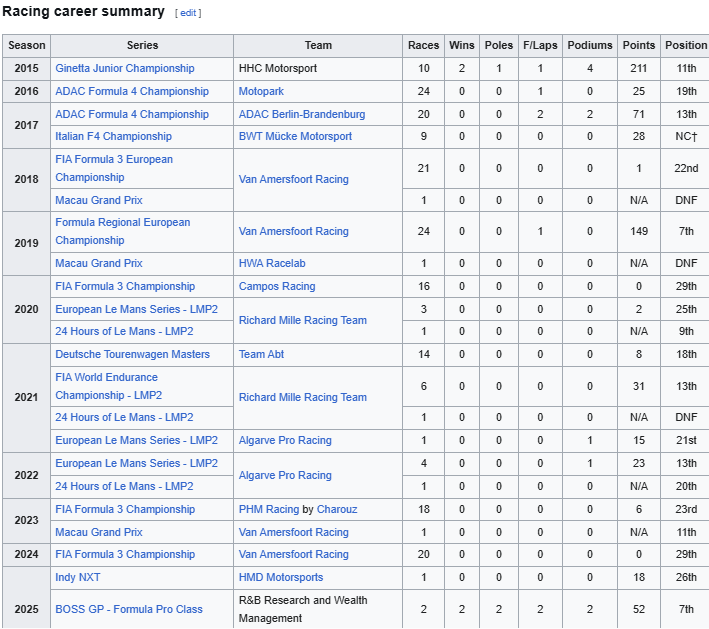Open Macau Grand Prix link in 2023 row
This screenshot has height=629, width=709.
click(x=99, y=533)
